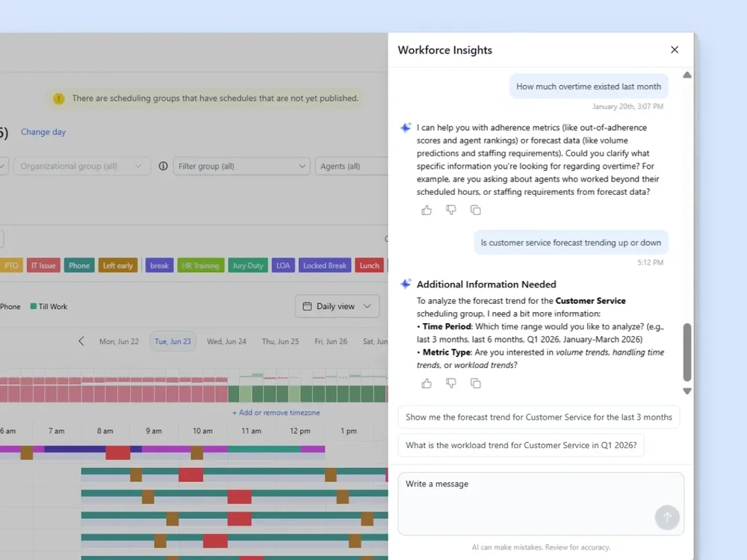Screen dimensions: 747x560
Task: Click the Lunch activity tag
Action: coord(369,265)
